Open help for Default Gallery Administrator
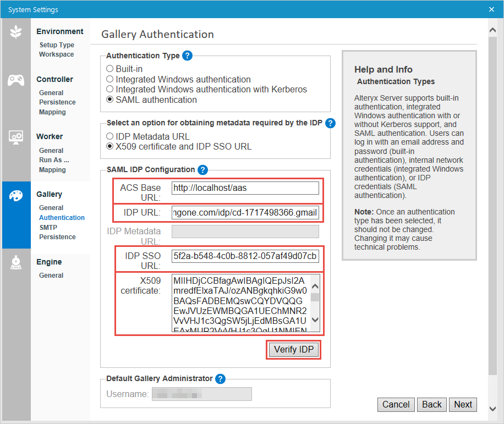The height and width of the screenshot is (424, 504). pos(220,378)
